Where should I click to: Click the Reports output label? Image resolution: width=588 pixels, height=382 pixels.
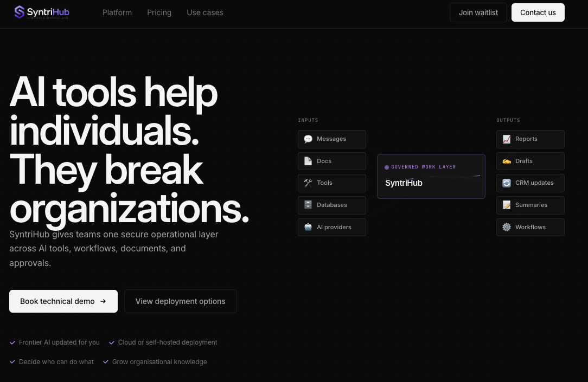click(526, 139)
